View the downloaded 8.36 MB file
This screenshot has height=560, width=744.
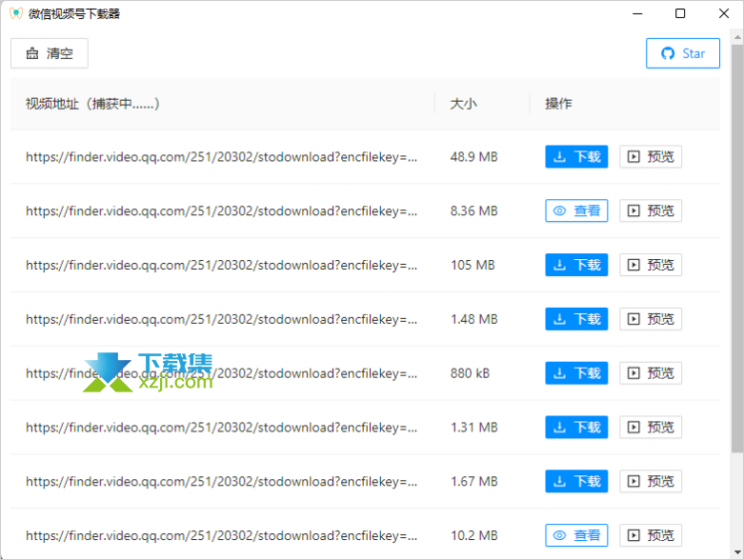pos(576,211)
